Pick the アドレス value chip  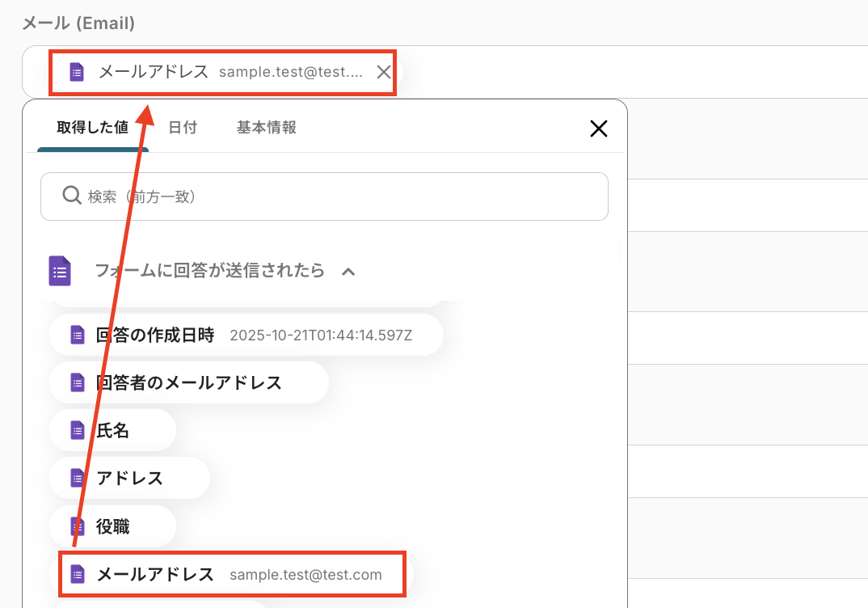click(x=129, y=478)
